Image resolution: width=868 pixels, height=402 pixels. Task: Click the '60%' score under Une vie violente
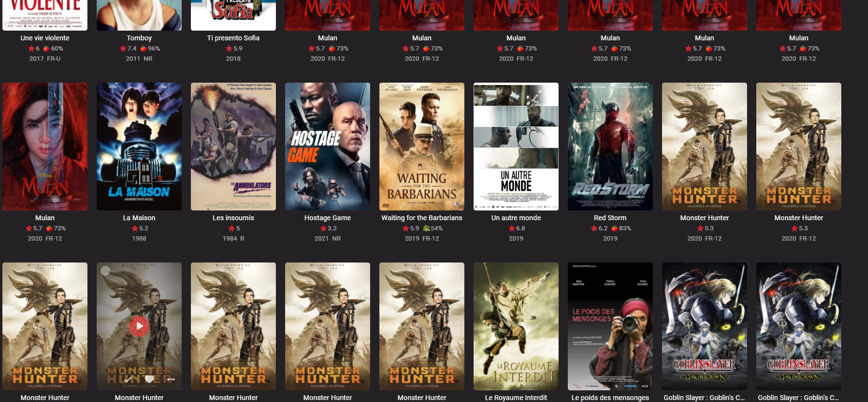[x=57, y=49]
